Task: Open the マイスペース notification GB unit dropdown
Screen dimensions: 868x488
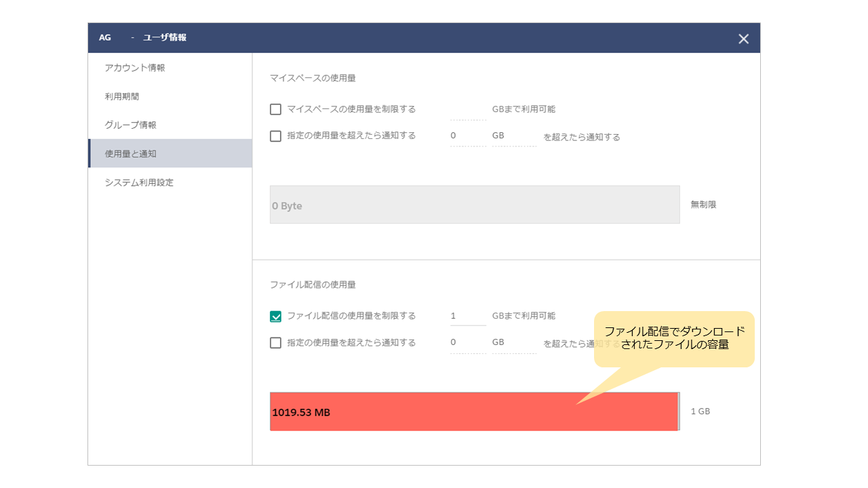Action: 513,136
